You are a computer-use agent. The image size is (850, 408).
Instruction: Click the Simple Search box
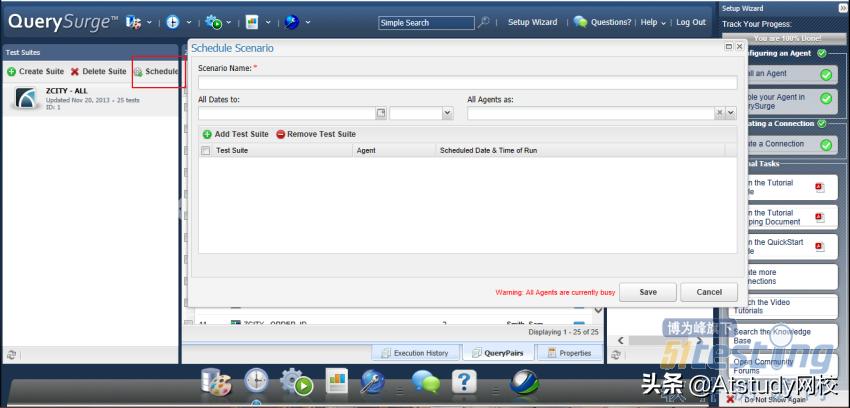coord(426,23)
